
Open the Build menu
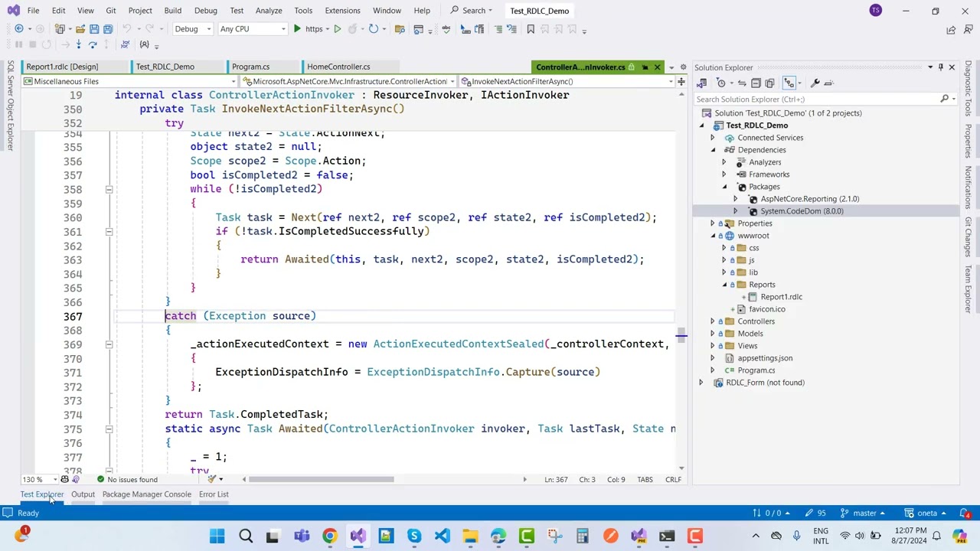[172, 11]
